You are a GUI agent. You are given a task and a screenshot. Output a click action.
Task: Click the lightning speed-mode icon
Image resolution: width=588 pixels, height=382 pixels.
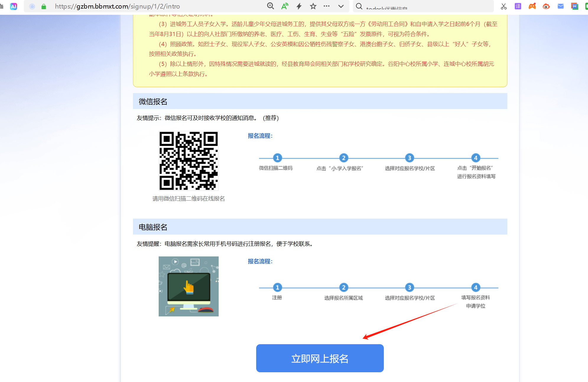tap(299, 6)
